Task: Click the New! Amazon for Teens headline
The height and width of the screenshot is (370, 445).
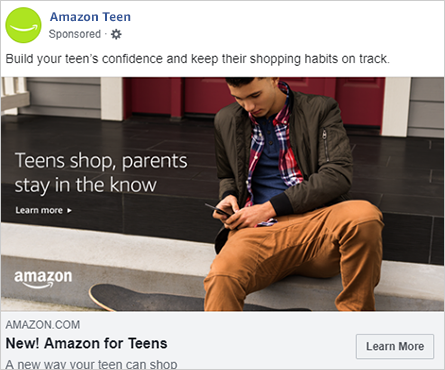Action: coord(86,343)
